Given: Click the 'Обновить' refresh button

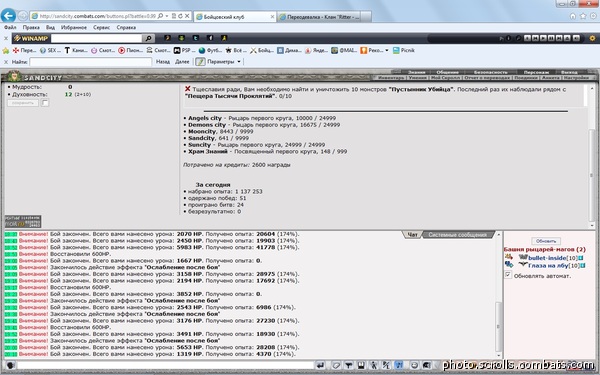Looking at the screenshot, I should coord(546,241).
